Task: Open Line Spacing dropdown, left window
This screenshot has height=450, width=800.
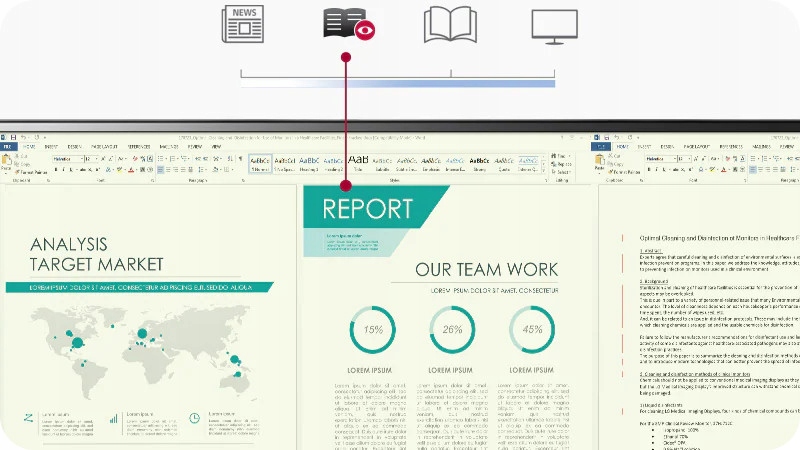Action: tap(202, 170)
